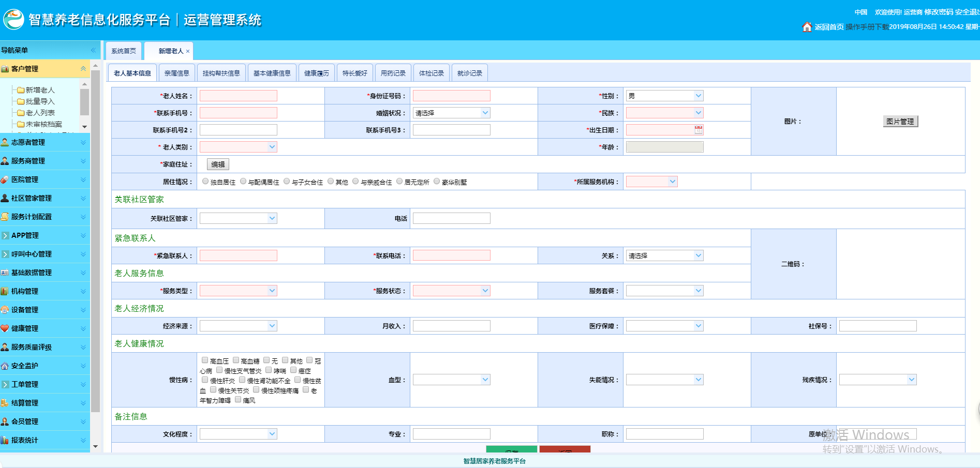
Task: Check the 高血糖 checkbox
Action: tap(236, 360)
